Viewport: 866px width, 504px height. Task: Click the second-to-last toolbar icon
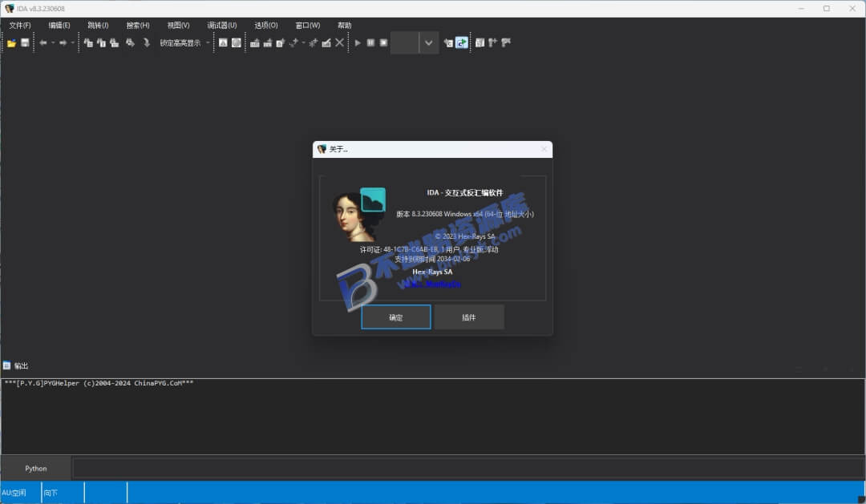pyautogui.click(x=492, y=42)
